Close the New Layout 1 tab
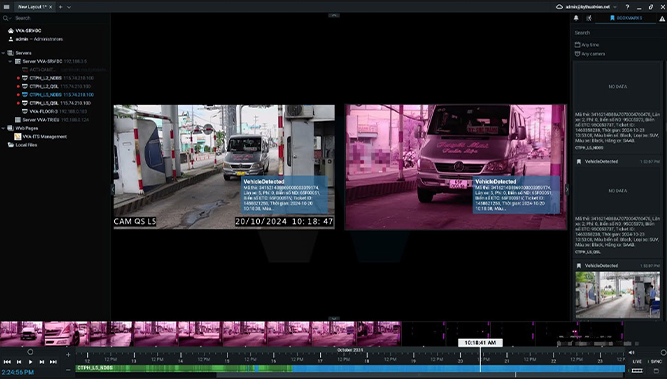Image resolution: width=667 pixels, height=379 pixels. point(51,7)
